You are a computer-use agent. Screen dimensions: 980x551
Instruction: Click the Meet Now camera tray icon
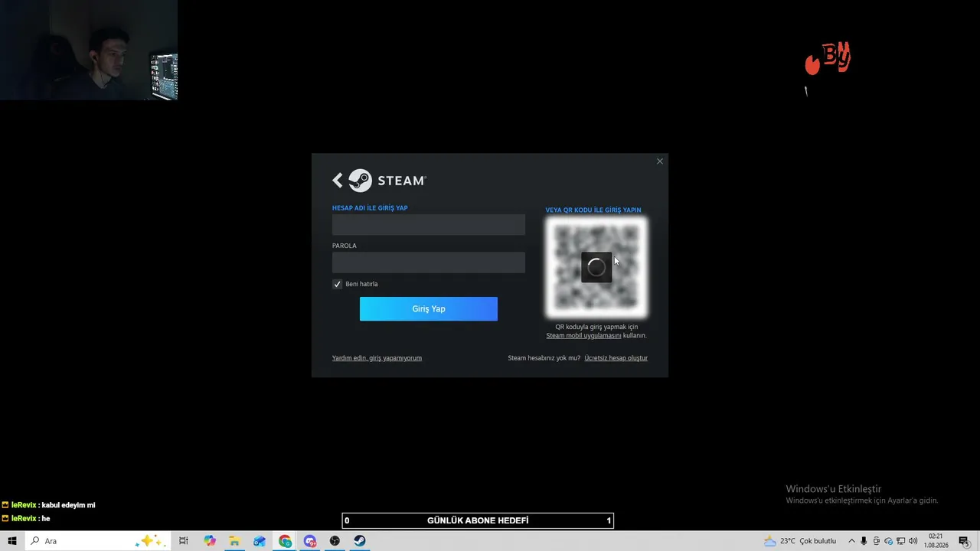(877, 541)
